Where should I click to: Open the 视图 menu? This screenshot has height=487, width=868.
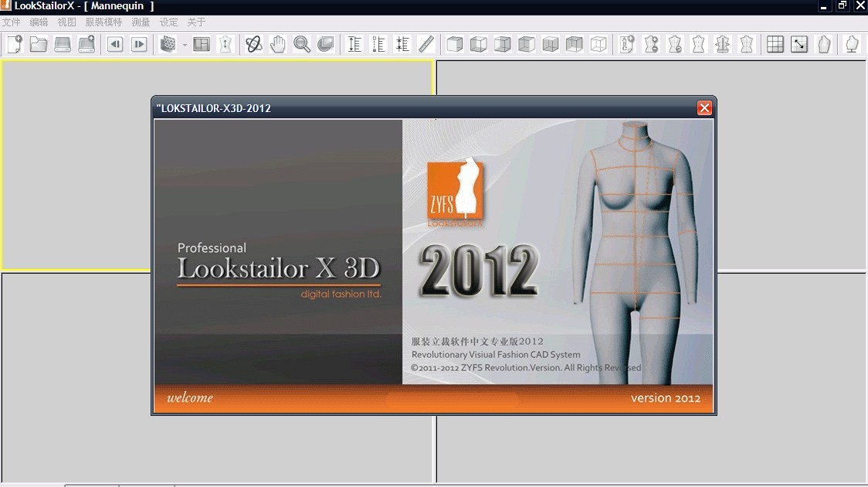[67, 22]
